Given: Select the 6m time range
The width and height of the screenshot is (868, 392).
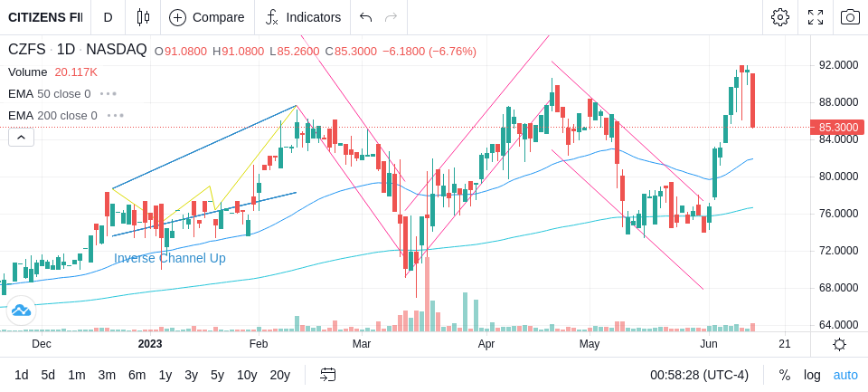Looking at the screenshot, I should pyautogui.click(x=137, y=375).
